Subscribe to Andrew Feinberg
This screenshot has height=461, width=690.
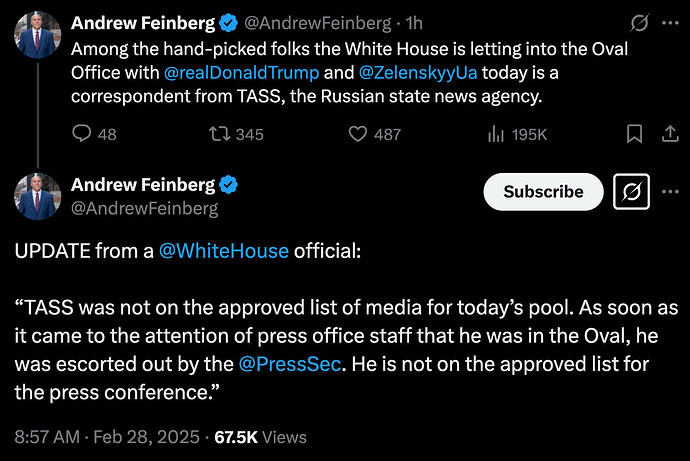(x=543, y=192)
